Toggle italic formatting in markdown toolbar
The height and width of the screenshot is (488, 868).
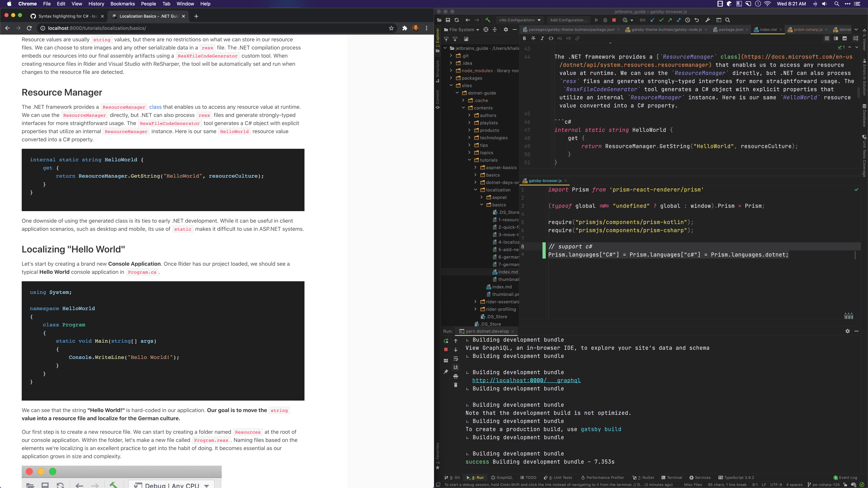pyautogui.click(x=542, y=38)
